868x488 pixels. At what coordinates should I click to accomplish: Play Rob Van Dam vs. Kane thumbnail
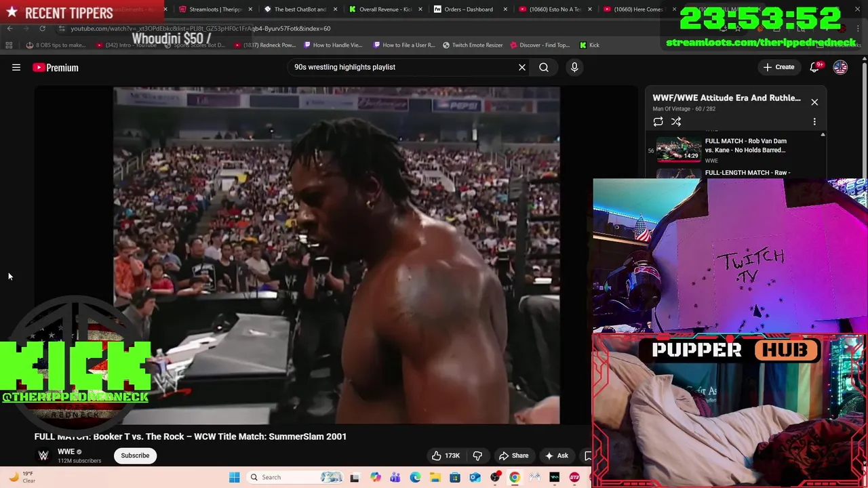click(x=679, y=149)
